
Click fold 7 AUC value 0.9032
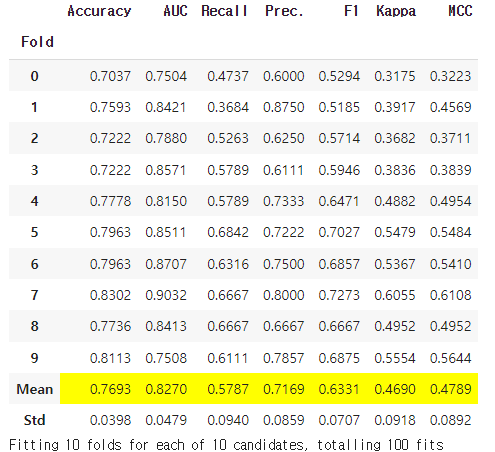point(166,295)
